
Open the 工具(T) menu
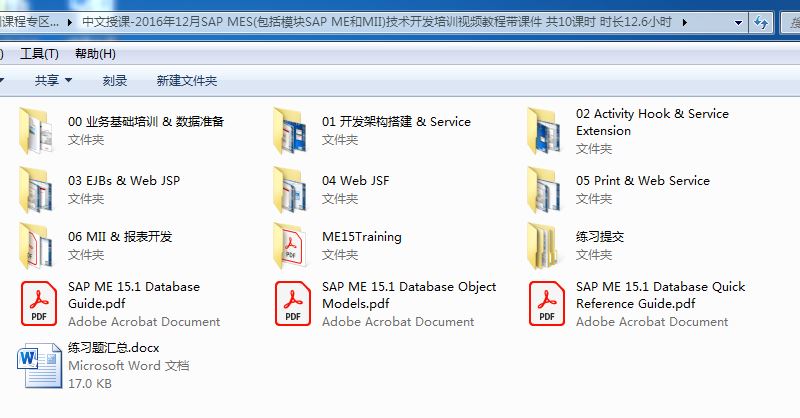point(39,54)
